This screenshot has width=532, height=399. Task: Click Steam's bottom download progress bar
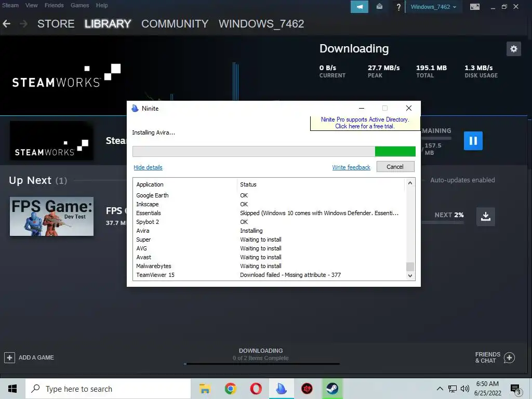click(262, 364)
